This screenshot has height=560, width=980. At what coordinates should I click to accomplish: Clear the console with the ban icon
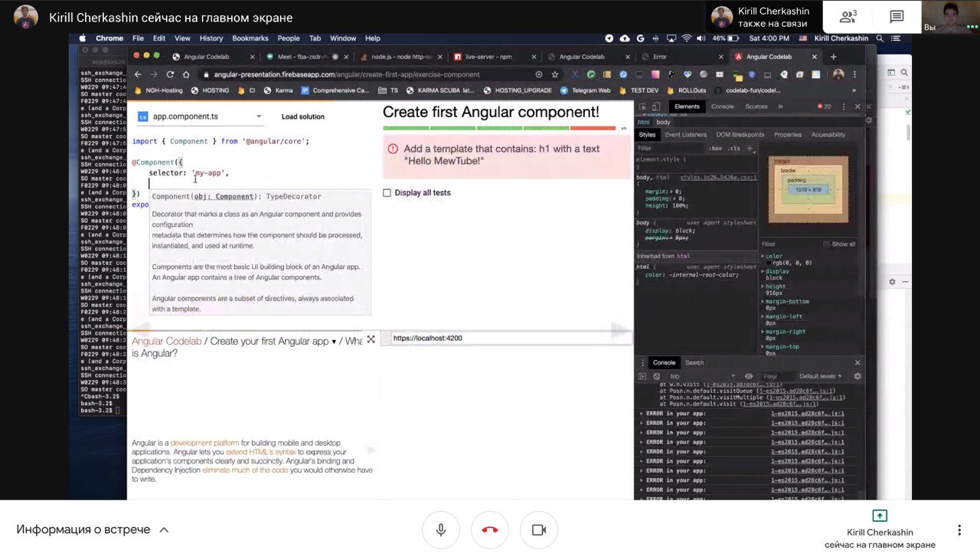tap(656, 376)
